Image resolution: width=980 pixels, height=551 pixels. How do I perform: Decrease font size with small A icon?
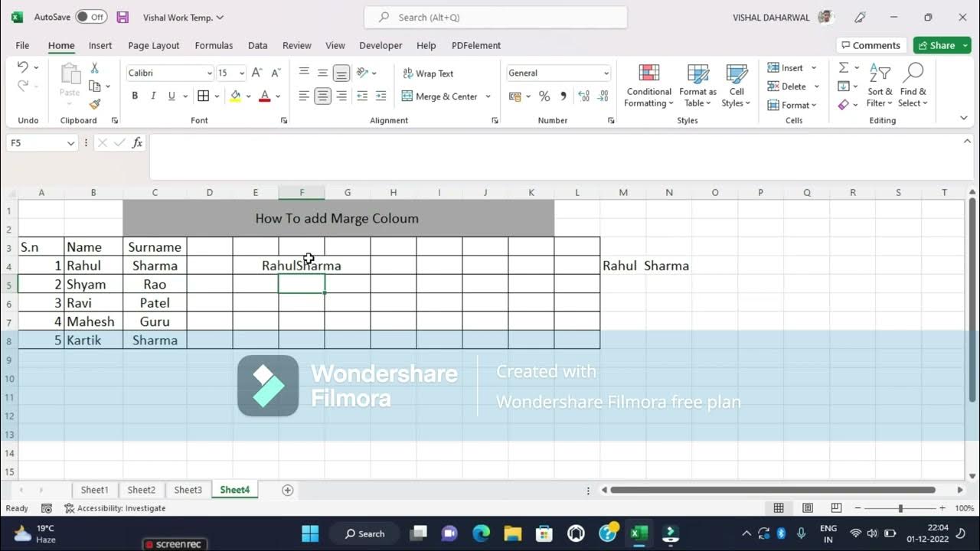pos(274,73)
